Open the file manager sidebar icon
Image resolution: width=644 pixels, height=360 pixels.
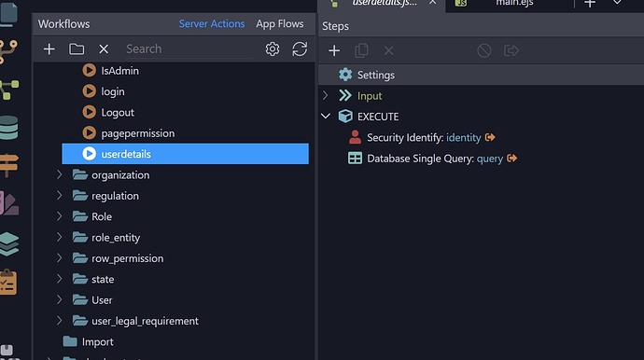tap(9, 14)
